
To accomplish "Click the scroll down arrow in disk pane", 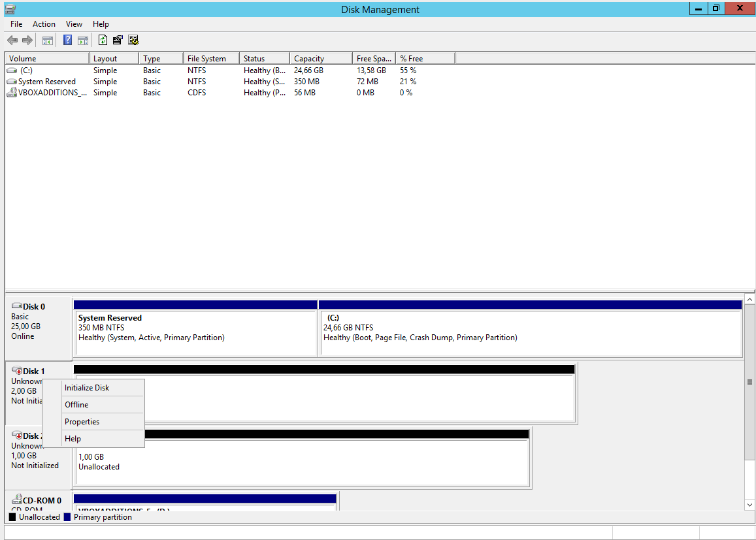I will tap(749, 505).
